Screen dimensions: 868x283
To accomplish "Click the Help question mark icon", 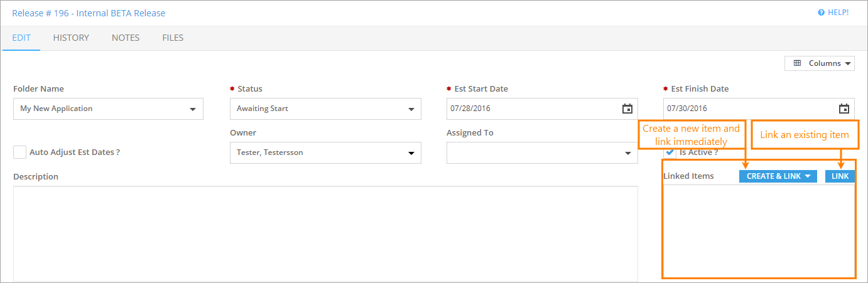I will coord(821,13).
